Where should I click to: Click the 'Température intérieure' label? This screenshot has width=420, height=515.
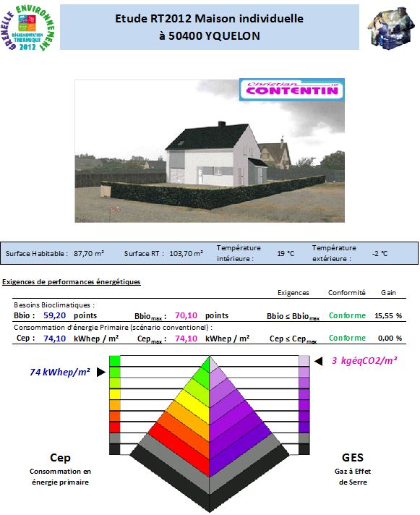click(x=239, y=253)
